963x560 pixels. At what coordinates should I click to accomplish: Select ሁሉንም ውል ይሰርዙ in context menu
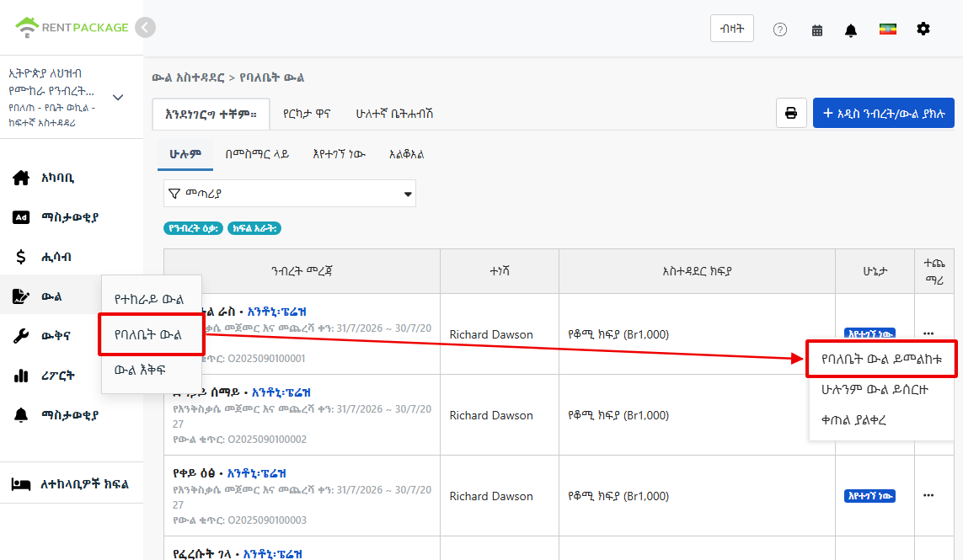[875, 389]
